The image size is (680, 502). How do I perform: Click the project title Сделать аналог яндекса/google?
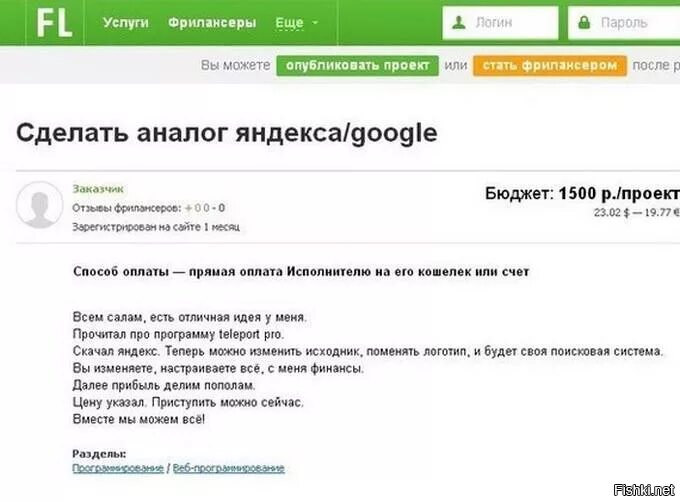tap(226, 133)
